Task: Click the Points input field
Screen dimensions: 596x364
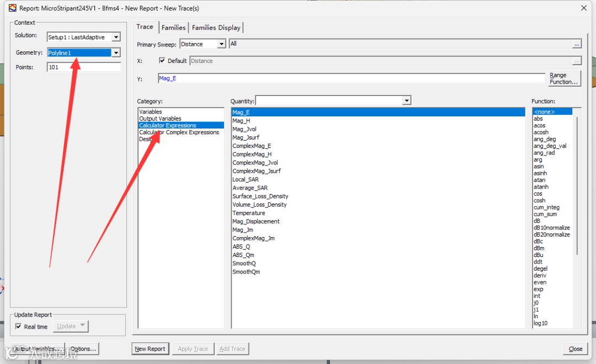Action: (84, 67)
